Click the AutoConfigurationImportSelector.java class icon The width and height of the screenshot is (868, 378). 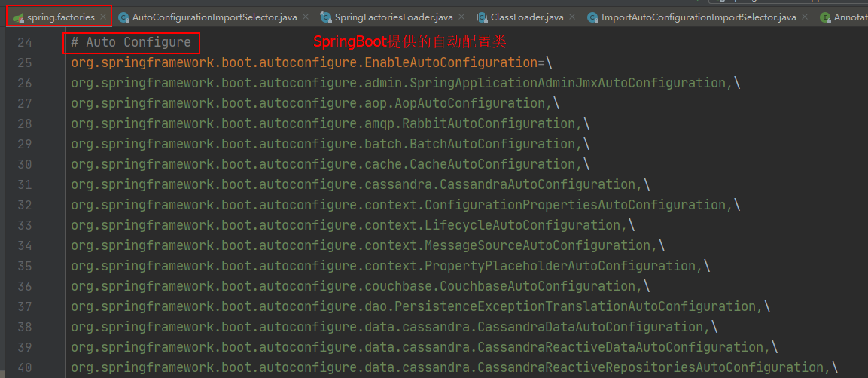123,18
